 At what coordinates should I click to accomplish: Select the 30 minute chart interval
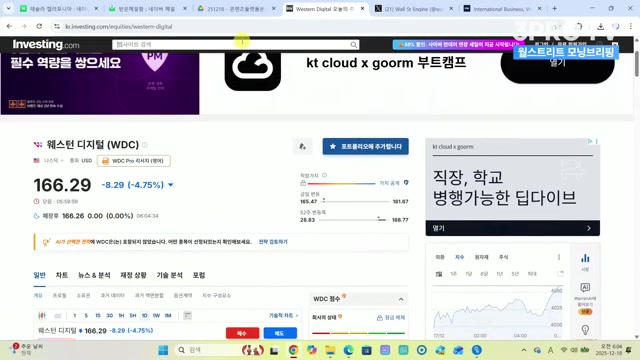109,316
